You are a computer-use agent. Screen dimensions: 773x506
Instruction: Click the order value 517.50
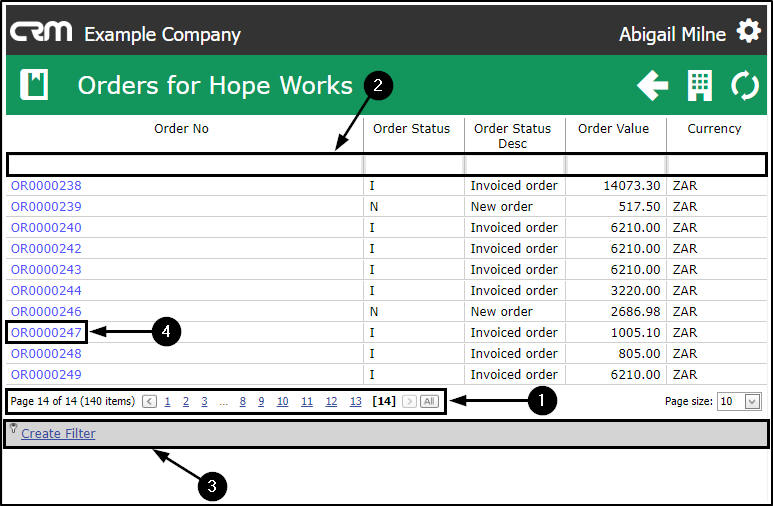click(x=639, y=207)
